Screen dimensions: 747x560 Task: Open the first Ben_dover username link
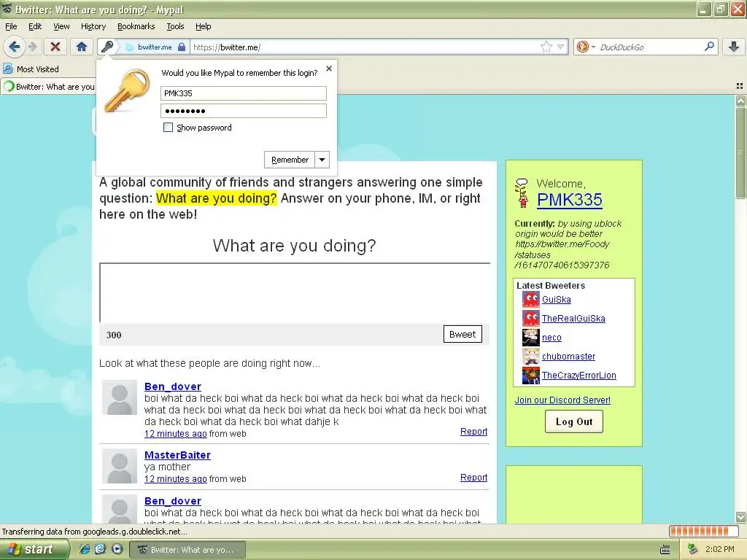click(x=173, y=386)
